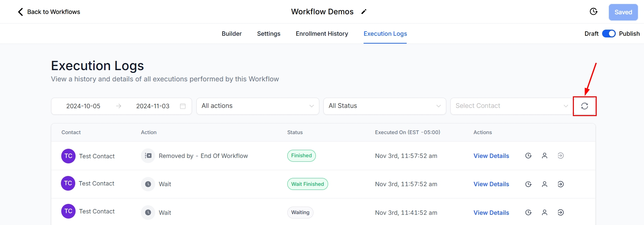View Details for the Finished execution
This screenshot has height=225, width=644.
pyautogui.click(x=491, y=156)
